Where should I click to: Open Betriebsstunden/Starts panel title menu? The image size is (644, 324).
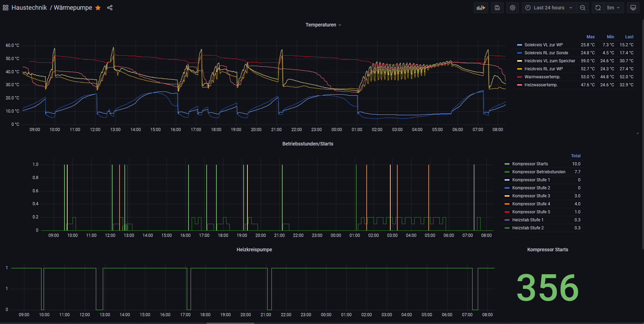308,144
